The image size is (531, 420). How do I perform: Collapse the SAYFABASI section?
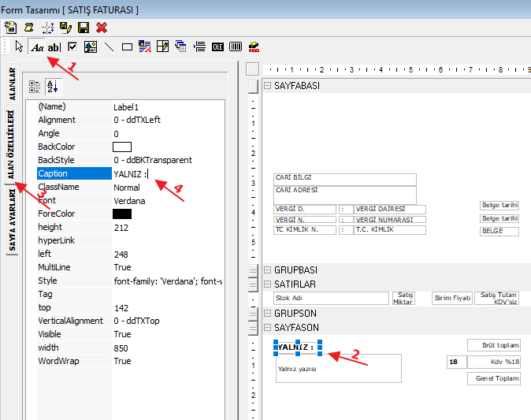268,85
